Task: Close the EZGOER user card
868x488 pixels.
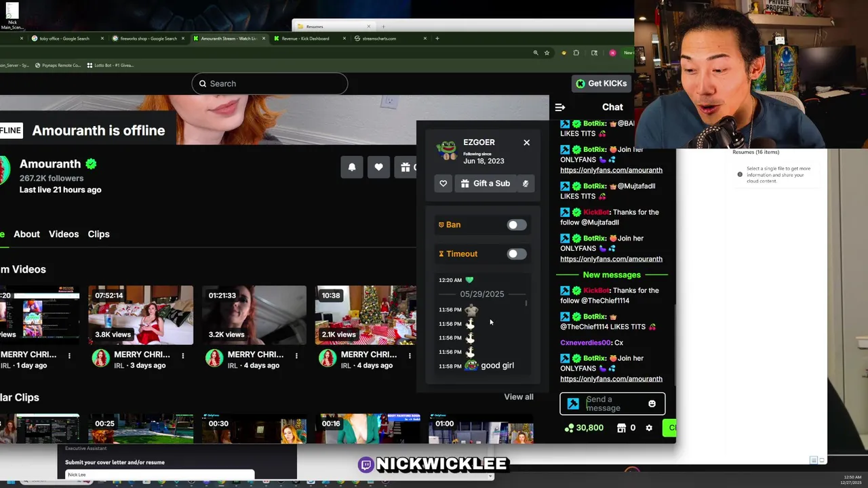Action: click(526, 142)
